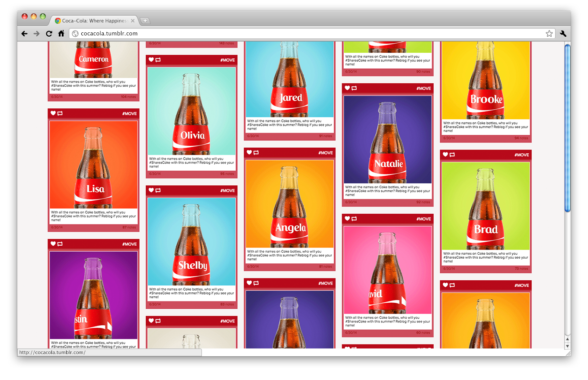Reblog the Angela bottle post
Viewport: 588px width, 380px height.
256,153
